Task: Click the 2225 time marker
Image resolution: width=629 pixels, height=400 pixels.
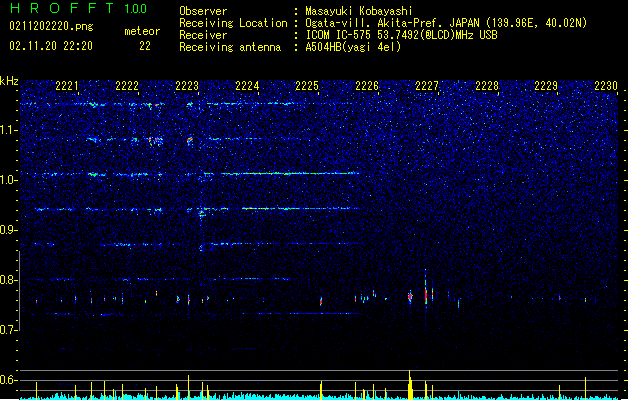Action: point(307,86)
